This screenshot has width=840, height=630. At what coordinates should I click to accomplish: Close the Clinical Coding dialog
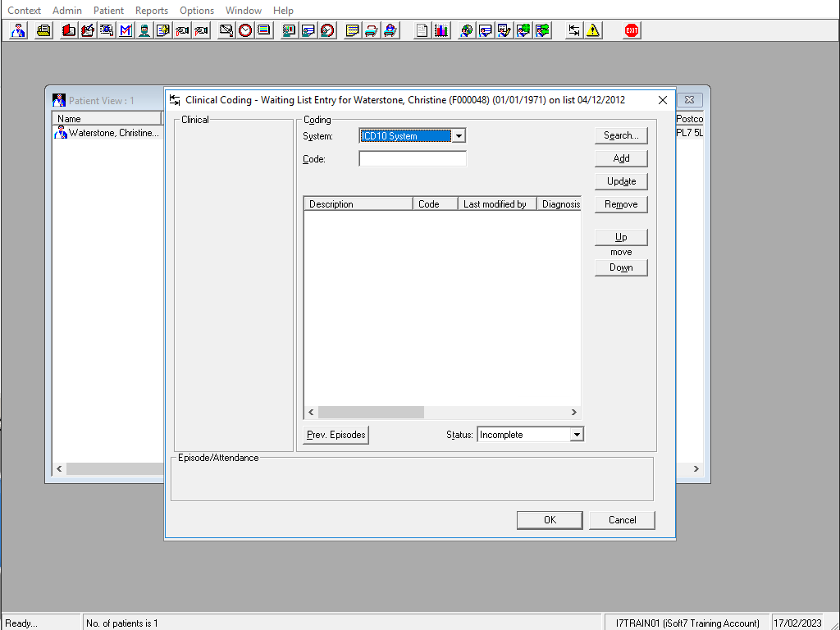pyautogui.click(x=663, y=100)
